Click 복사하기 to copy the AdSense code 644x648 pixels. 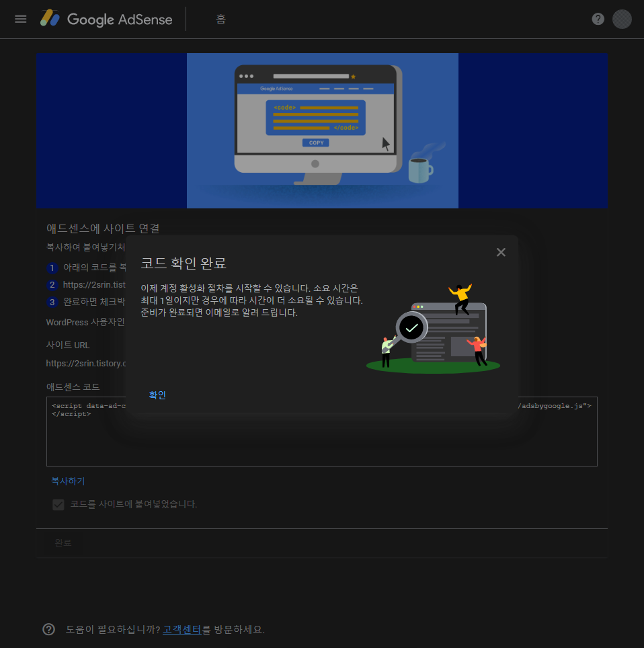(x=68, y=481)
